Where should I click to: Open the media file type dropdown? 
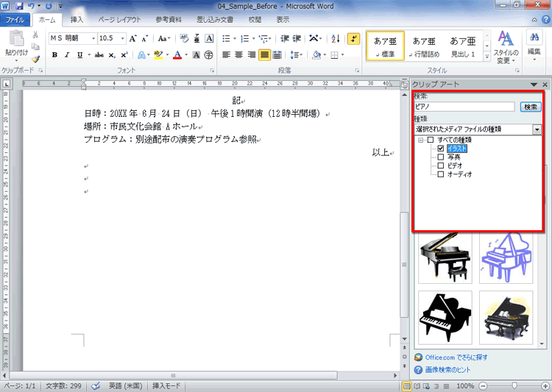[537, 129]
